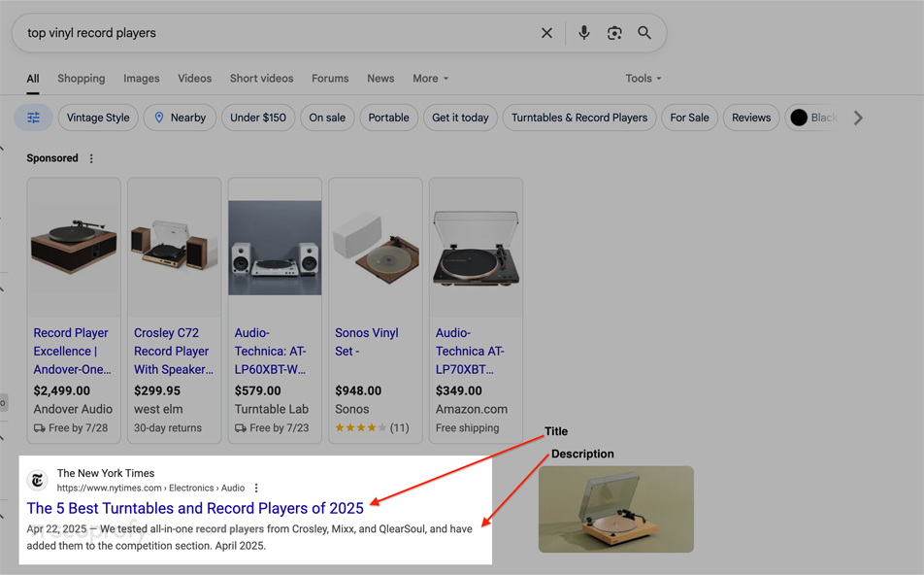Click the 'Turntable Lab' seller name
Screen dimensions: 924x575
[271, 409]
